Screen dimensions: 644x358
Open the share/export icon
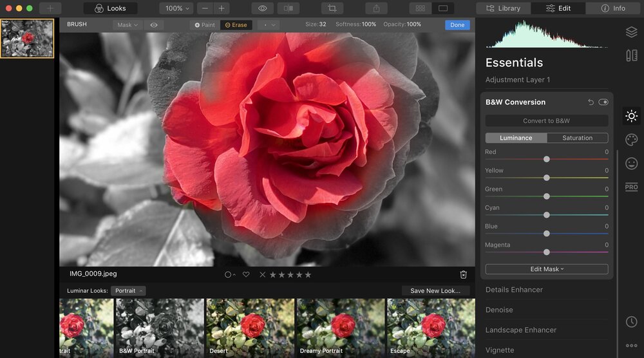[x=376, y=8]
